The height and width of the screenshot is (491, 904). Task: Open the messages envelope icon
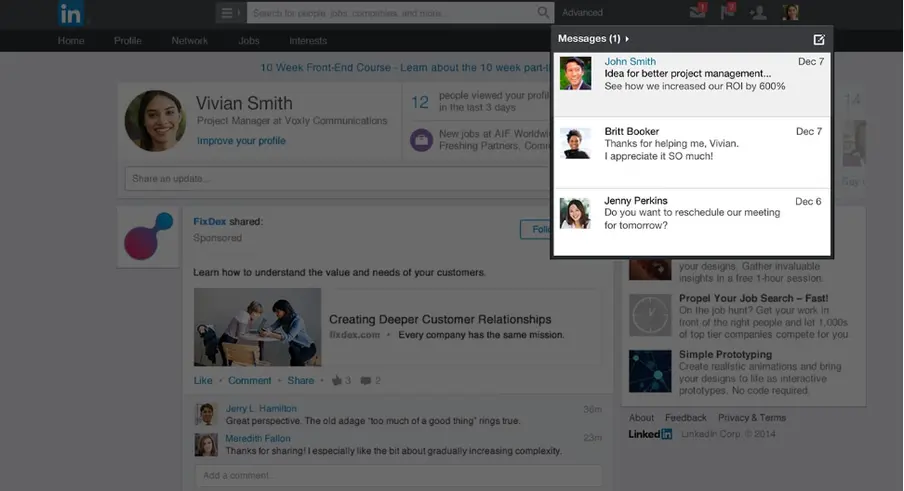(x=697, y=12)
